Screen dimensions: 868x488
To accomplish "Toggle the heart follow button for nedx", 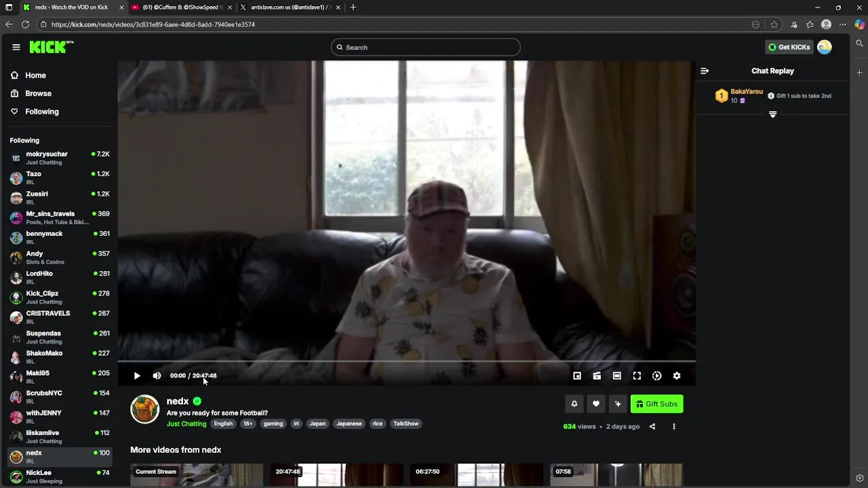I will pos(596,404).
